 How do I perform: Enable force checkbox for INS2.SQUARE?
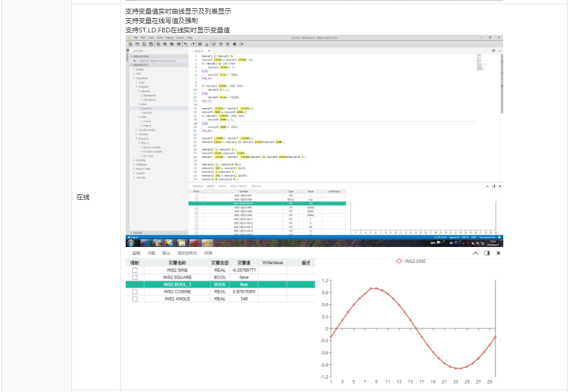tap(135, 277)
